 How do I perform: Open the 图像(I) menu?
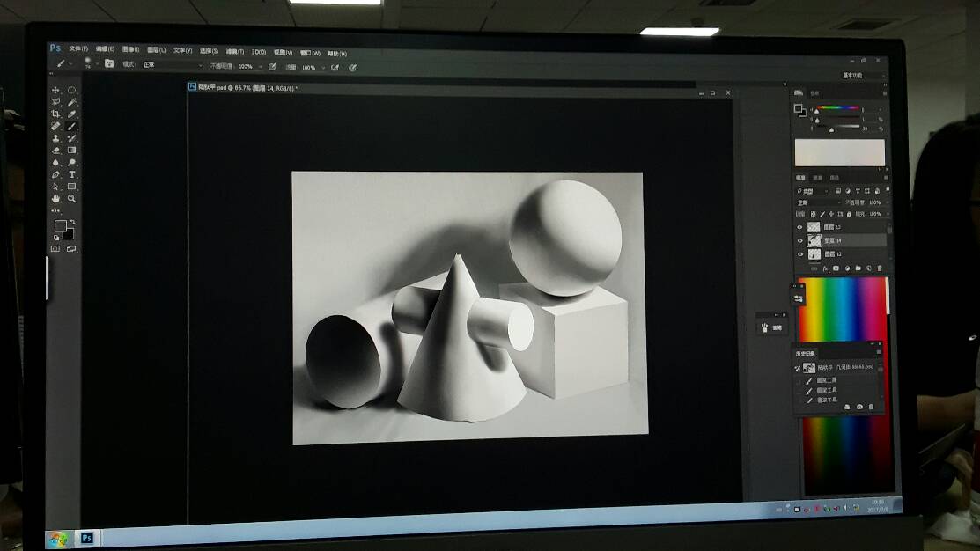click(x=130, y=49)
